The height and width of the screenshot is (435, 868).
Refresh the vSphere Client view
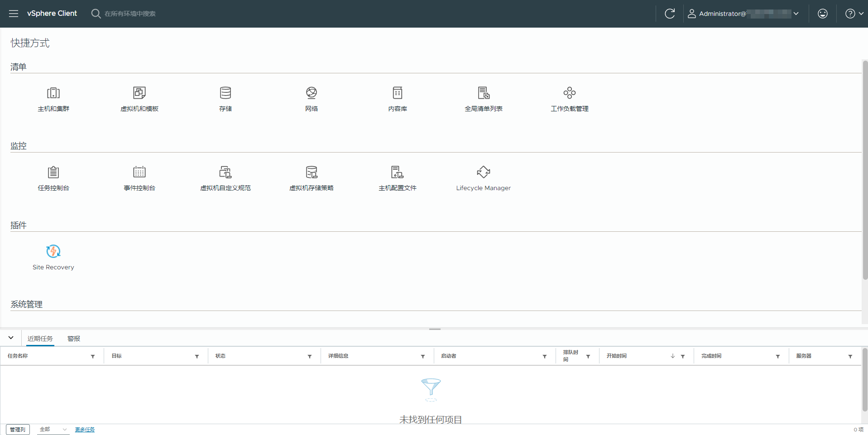[x=670, y=14]
